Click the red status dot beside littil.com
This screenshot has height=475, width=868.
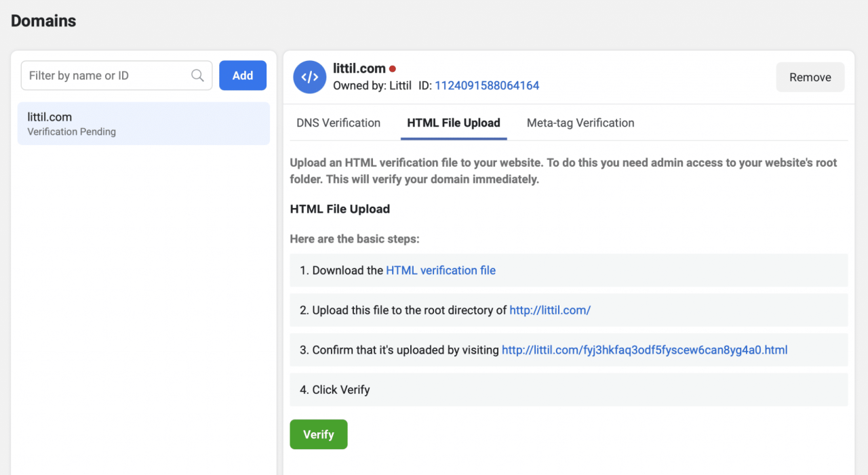click(x=393, y=69)
